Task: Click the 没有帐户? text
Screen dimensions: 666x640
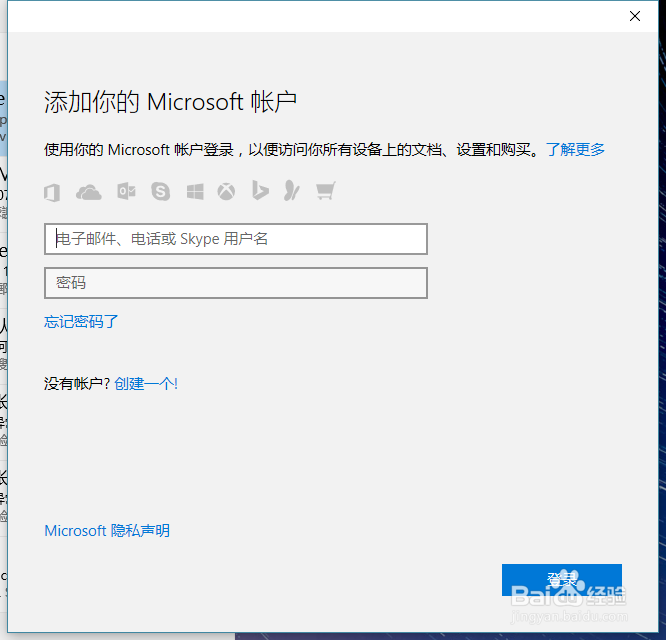Action: tap(77, 383)
